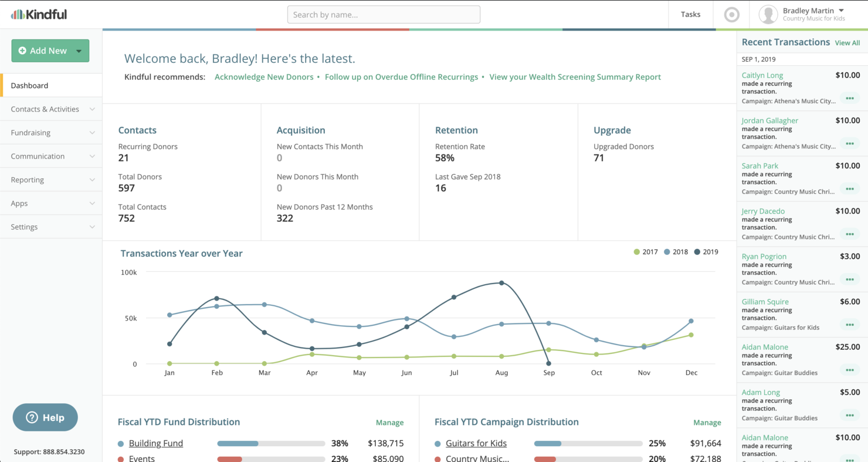Expand the Reporting menu

[51, 180]
